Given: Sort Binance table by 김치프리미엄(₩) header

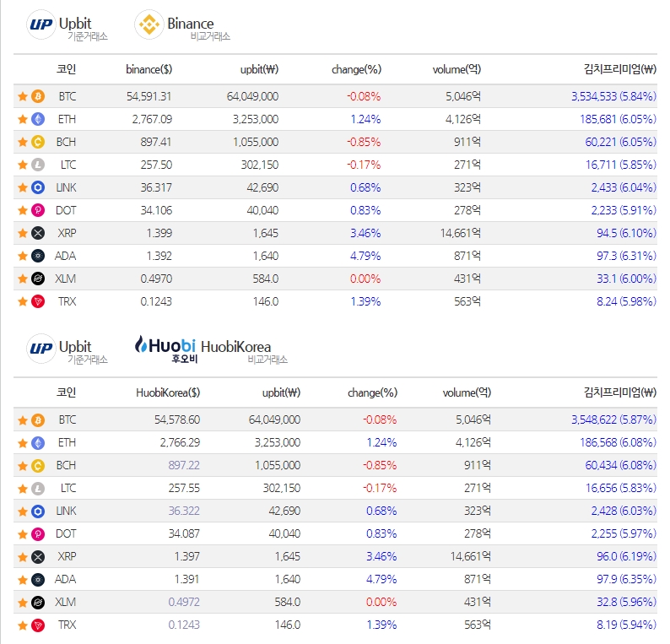Looking at the screenshot, I should tap(620, 69).
